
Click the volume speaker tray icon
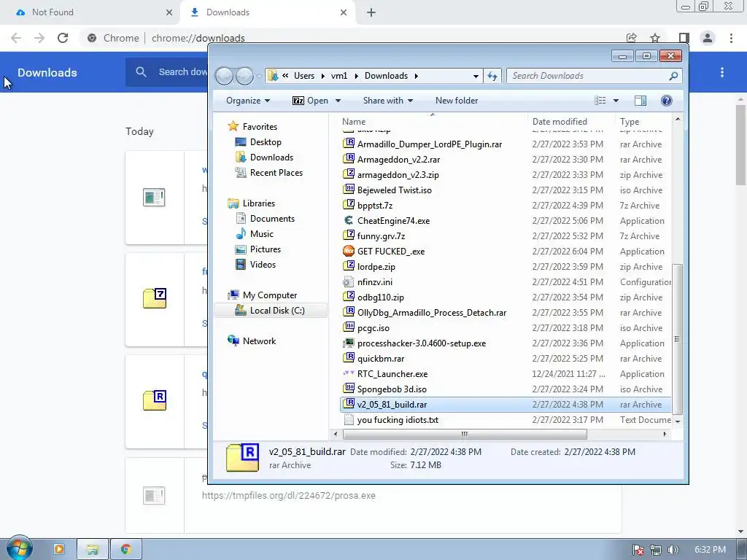[673, 550]
